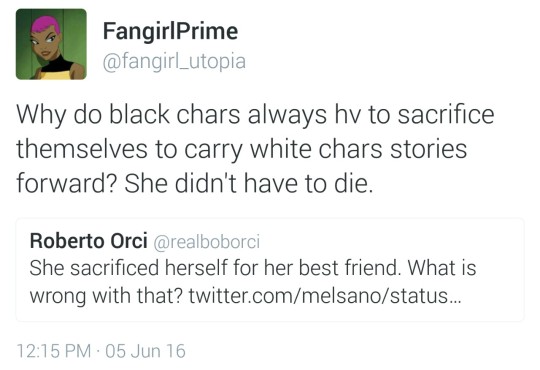Open the @realboborci handle
540x370 pixels.
(207, 241)
